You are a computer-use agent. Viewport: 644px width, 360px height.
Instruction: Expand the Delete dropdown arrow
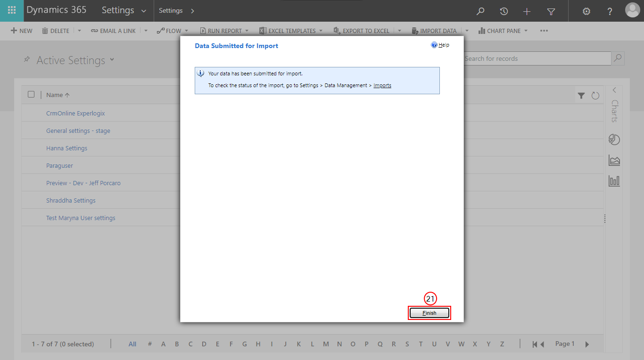[79, 31]
